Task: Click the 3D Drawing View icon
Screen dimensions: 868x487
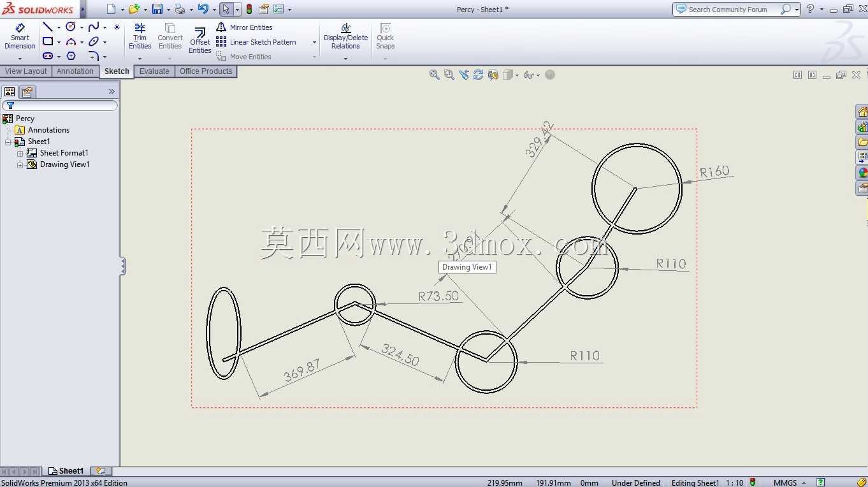Action: (493, 75)
